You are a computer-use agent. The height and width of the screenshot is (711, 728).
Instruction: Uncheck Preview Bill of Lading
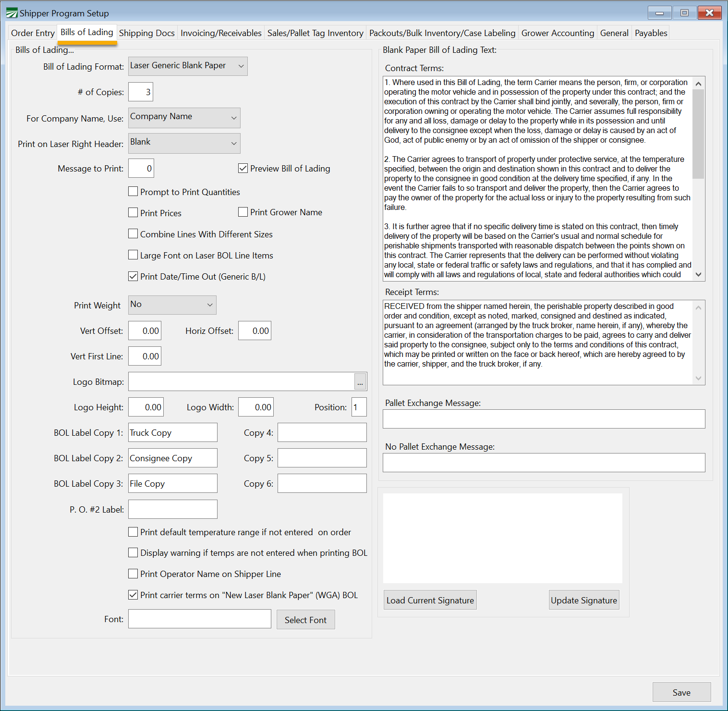click(243, 169)
